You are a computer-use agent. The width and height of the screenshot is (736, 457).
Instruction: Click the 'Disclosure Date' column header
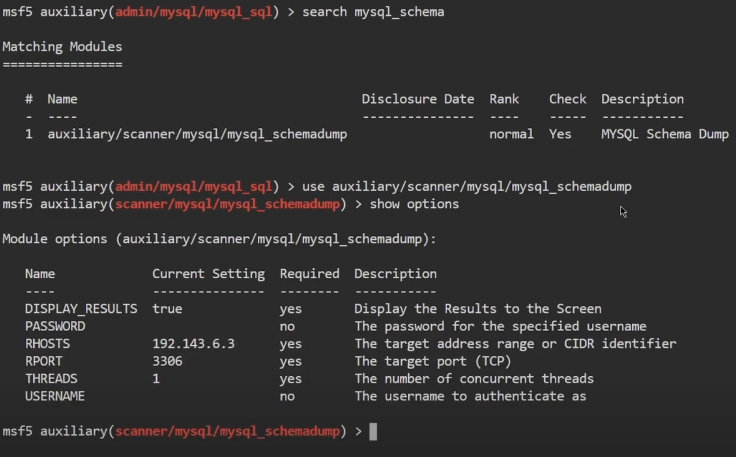pos(417,99)
